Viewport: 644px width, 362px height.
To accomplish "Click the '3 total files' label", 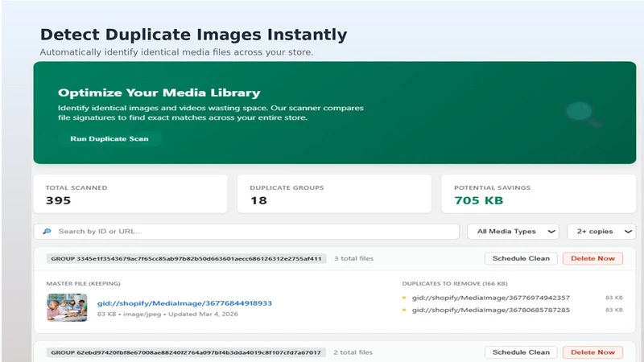I will [x=353, y=258].
